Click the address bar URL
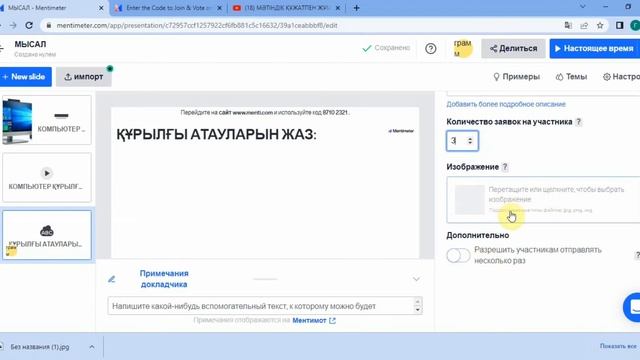Viewport: 640px width, 360px height. click(197, 25)
